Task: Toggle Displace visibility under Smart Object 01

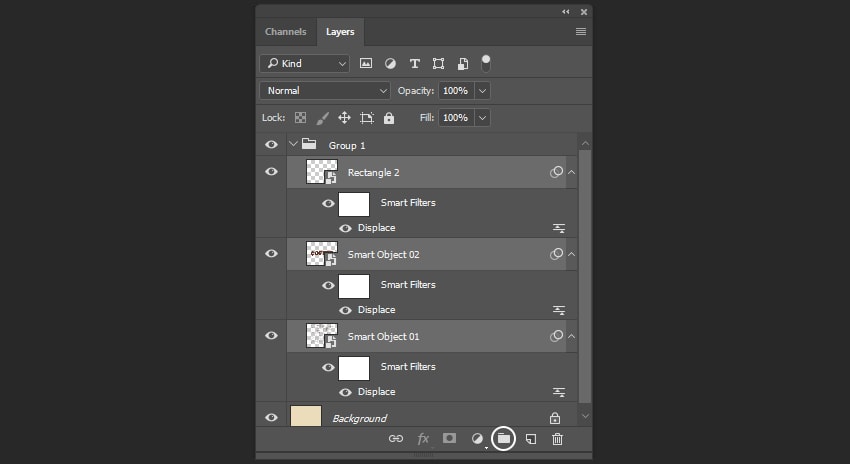Action: click(345, 392)
